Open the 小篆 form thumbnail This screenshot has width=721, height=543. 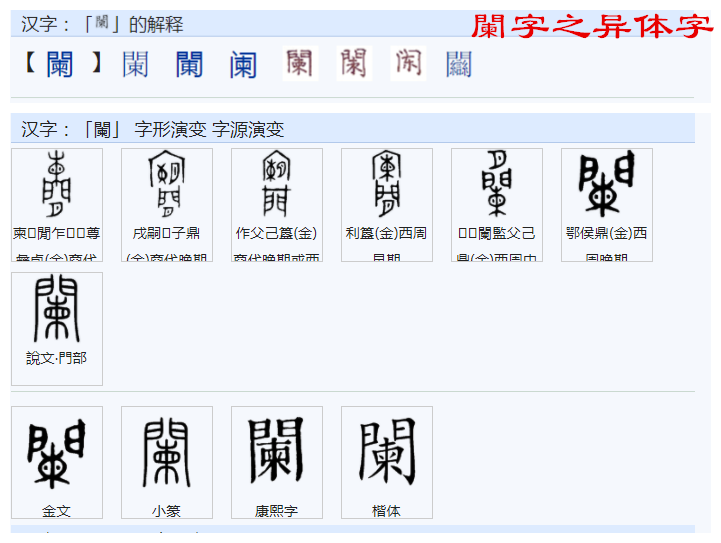point(167,463)
